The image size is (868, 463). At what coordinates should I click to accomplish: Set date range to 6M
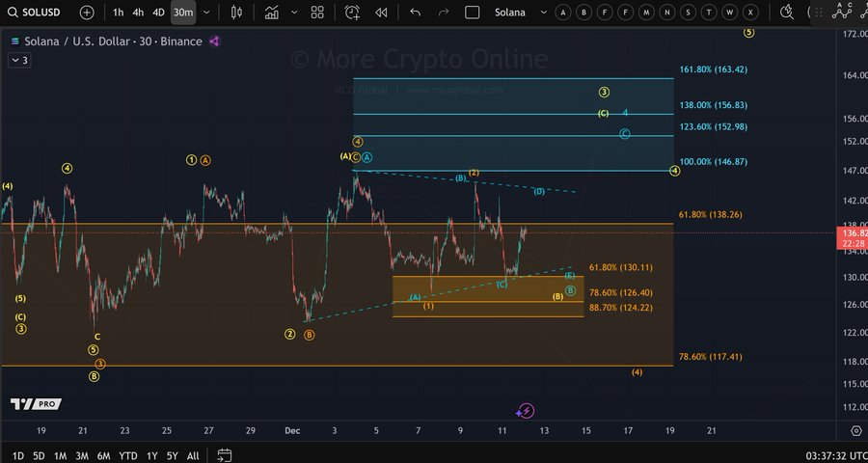click(x=103, y=455)
